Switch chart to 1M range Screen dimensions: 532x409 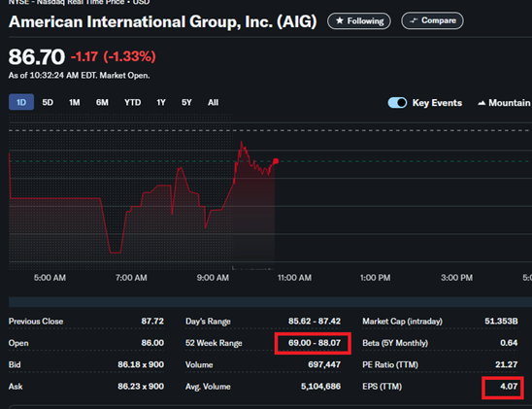click(75, 102)
